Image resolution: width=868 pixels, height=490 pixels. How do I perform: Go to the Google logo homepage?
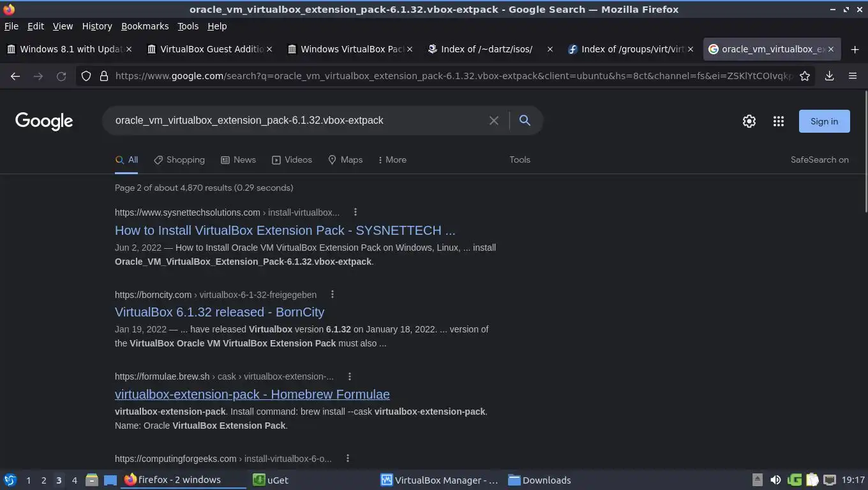(44, 121)
